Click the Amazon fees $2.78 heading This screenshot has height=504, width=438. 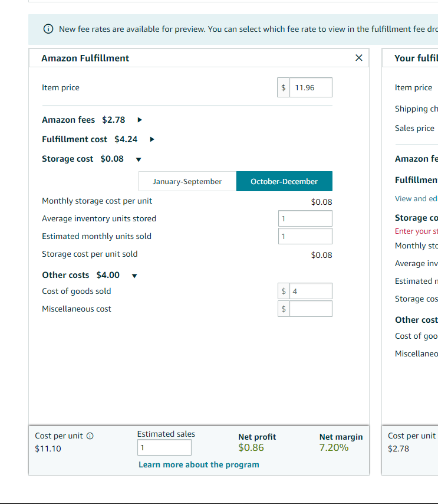click(84, 120)
